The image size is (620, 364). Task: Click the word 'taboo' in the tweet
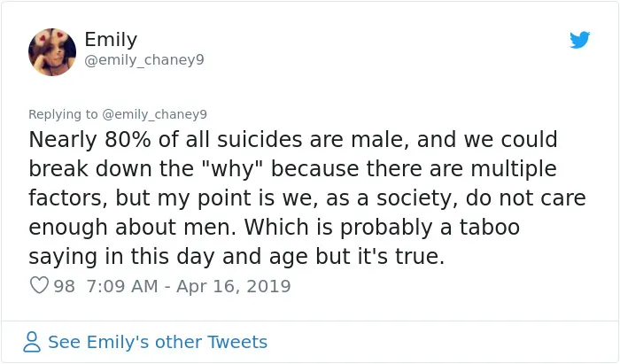click(x=490, y=228)
